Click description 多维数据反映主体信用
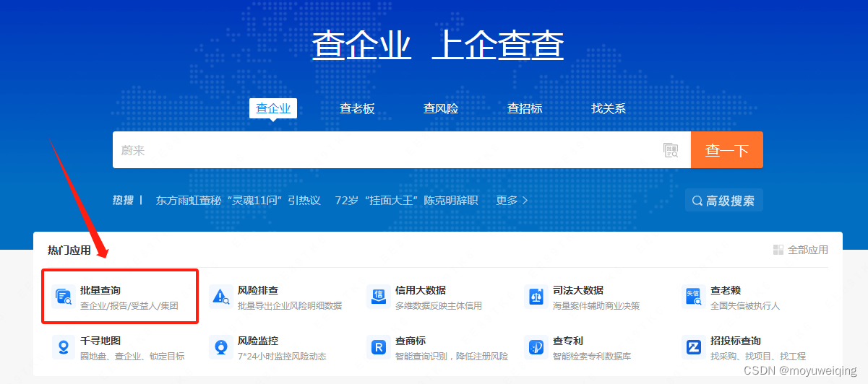 [439, 306]
